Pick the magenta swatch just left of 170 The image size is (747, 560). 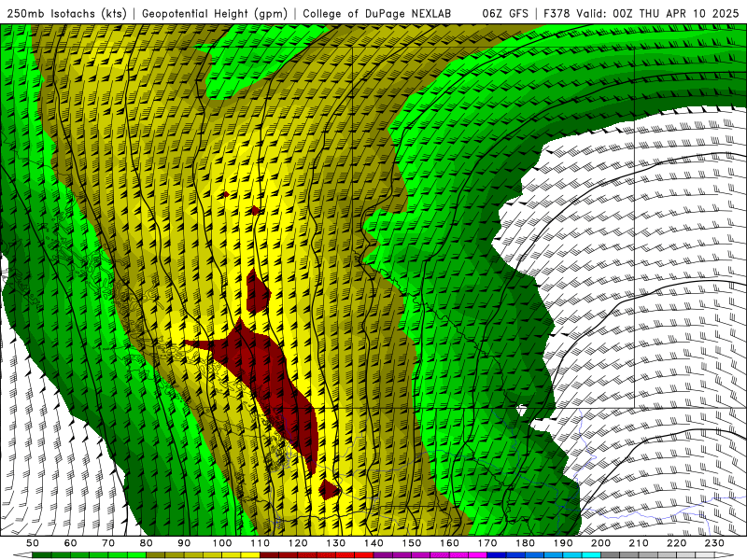(478, 555)
